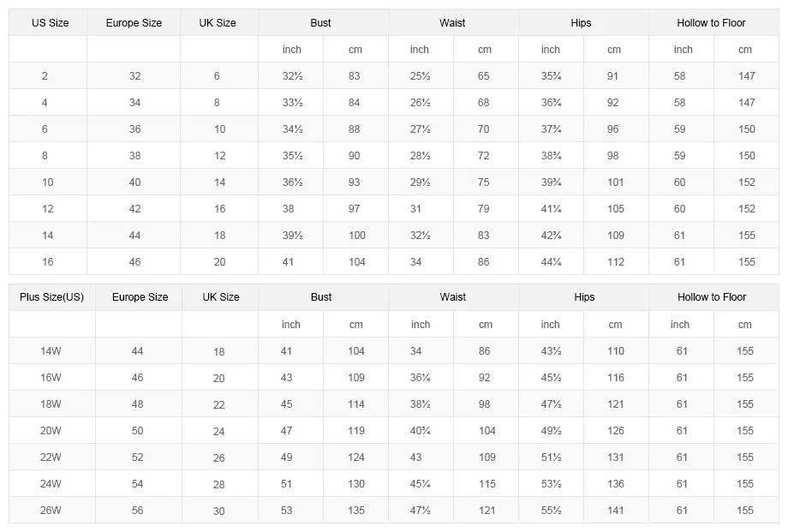Screen dimensions: 788x532
Task: Click the 26W plus size cell
Action: click(x=51, y=511)
